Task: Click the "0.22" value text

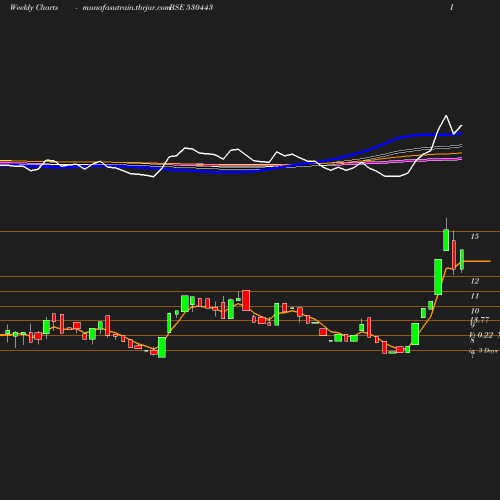Action: (x=485, y=335)
